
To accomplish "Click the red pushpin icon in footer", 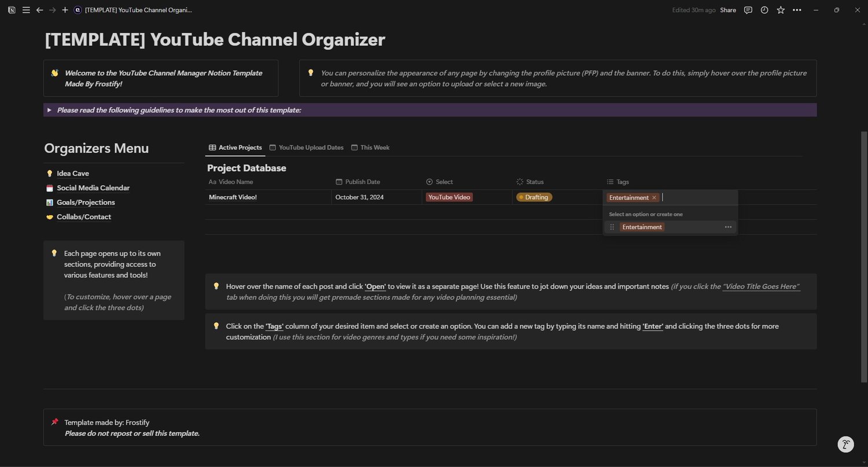I will pos(54,422).
